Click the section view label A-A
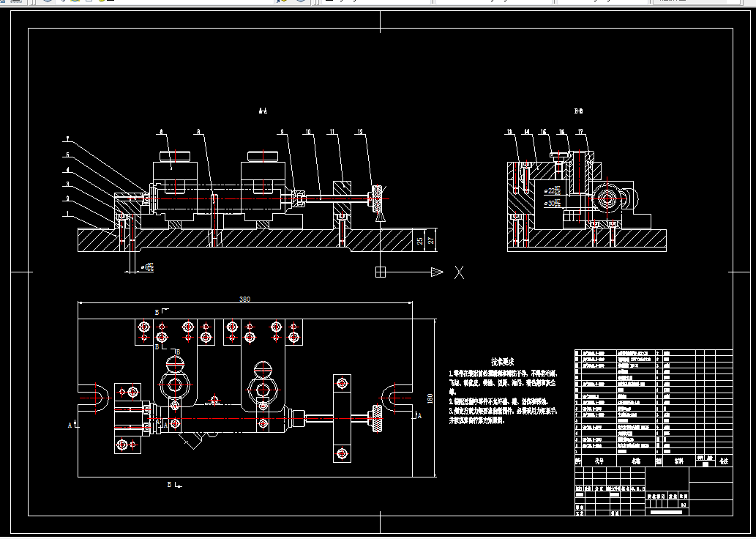 [x=263, y=111]
